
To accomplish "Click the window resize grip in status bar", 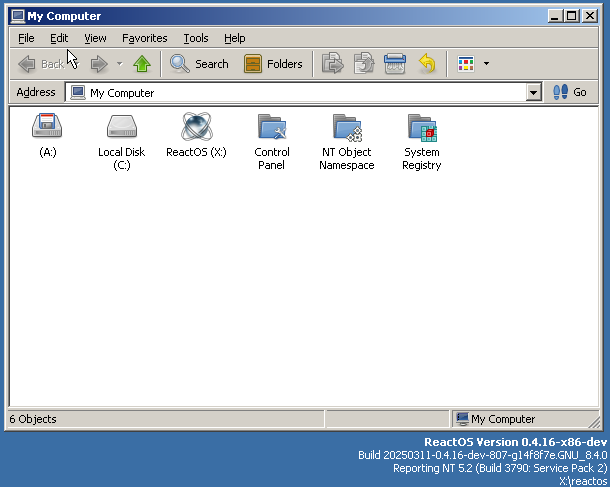I will pos(594,422).
